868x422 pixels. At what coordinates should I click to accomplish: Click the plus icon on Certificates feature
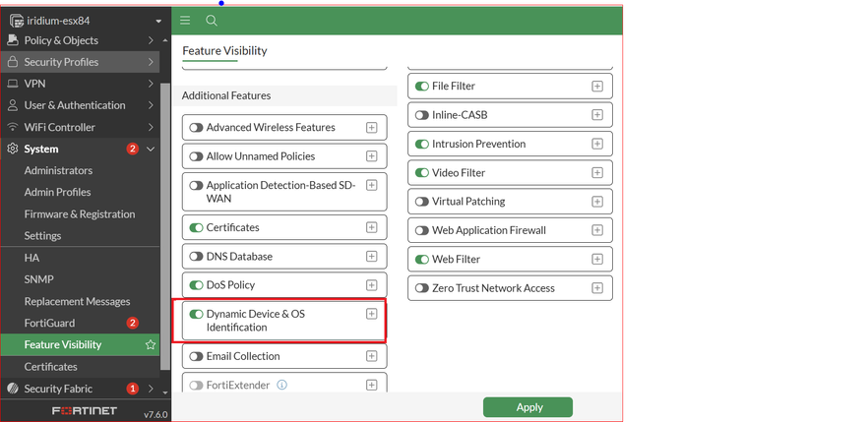tap(371, 227)
